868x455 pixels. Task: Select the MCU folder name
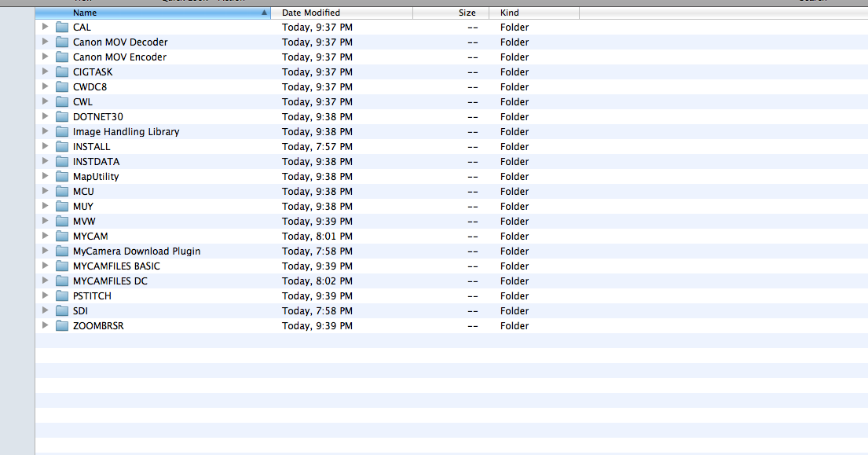click(83, 192)
